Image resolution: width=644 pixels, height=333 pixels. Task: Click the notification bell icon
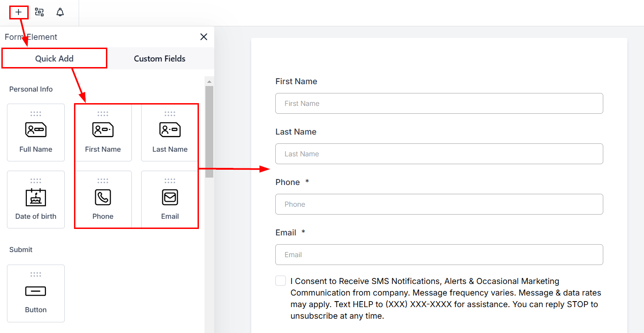pos(60,12)
